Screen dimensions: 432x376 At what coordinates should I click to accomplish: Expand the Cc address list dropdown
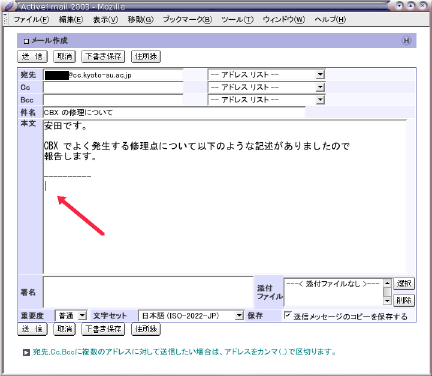pos(266,87)
